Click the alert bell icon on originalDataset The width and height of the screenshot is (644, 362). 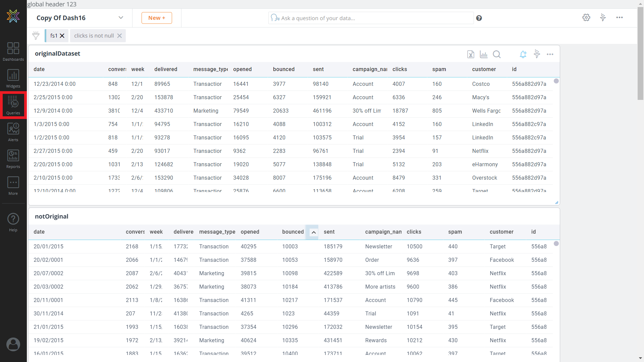(523, 54)
